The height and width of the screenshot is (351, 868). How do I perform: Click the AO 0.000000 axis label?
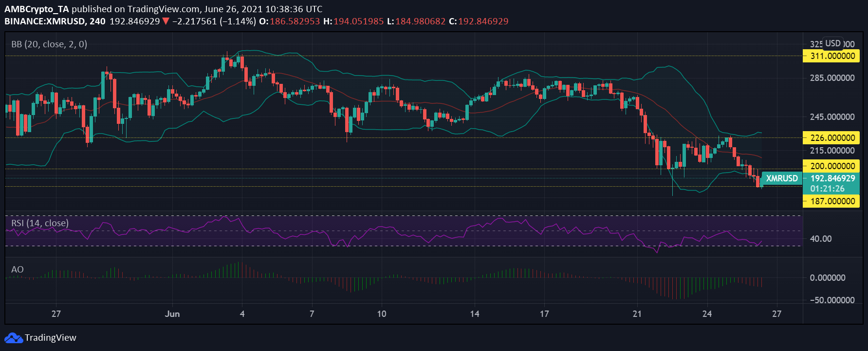(x=828, y=278)
